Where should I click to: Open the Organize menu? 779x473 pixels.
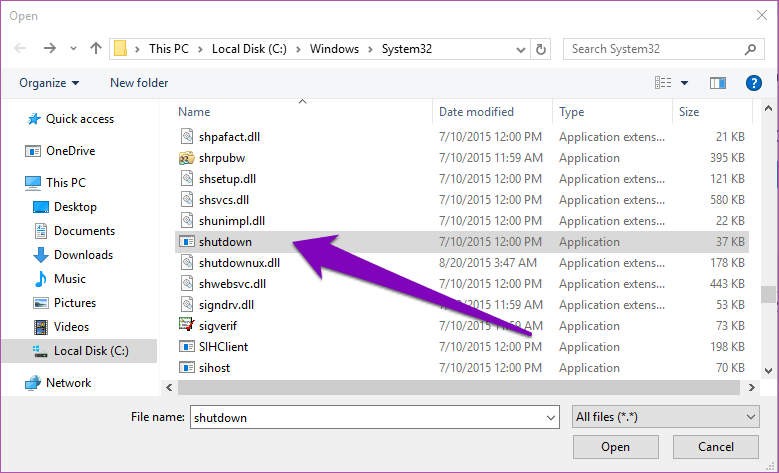[49, 83]
